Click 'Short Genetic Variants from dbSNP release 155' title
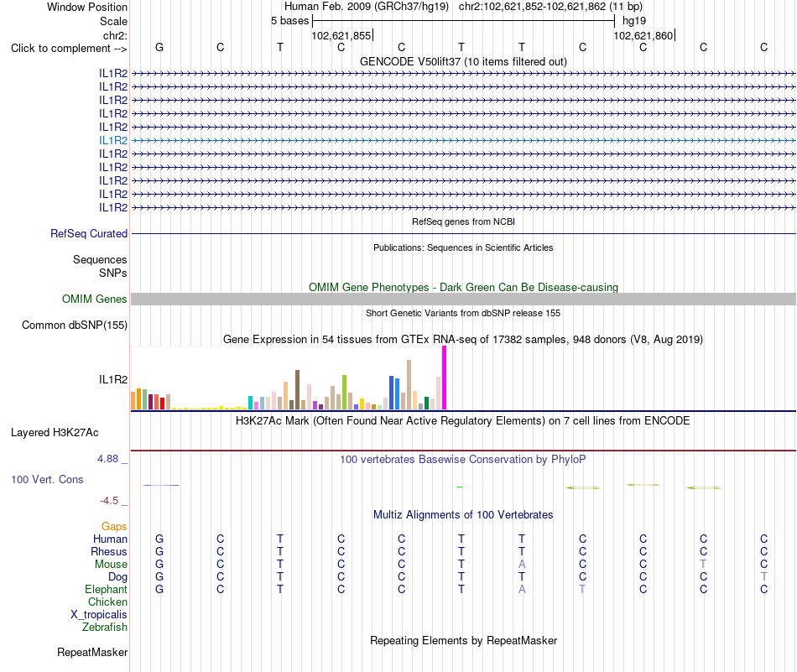Image resolution: width=797 pixels, height=672 pixels. tap(463, 313)
